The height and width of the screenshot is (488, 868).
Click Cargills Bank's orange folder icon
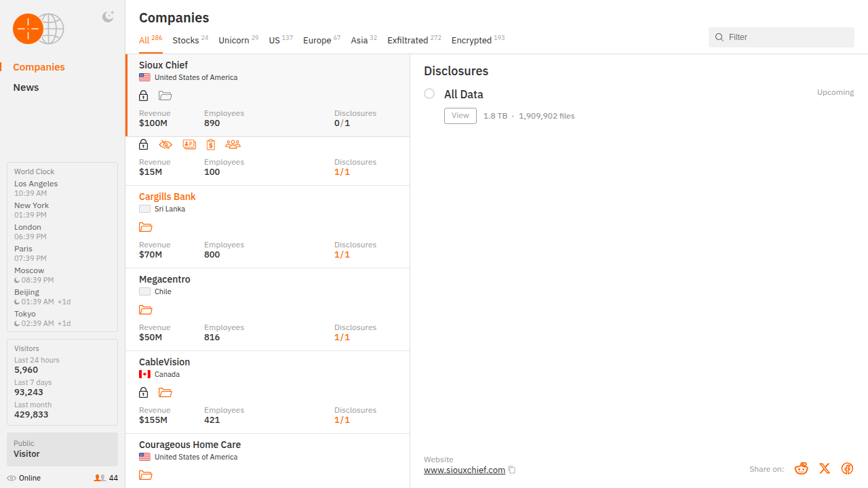(146, 227)
